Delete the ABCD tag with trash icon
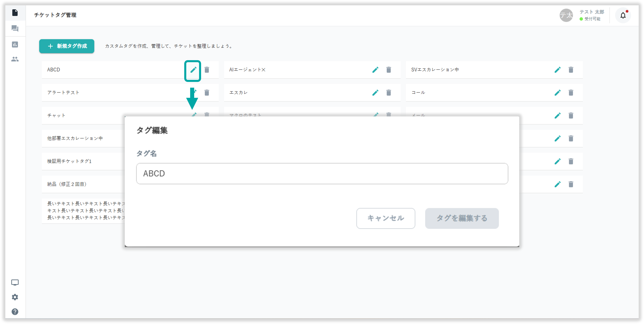Viewport: 644px width, 324px height. click(x=207, y=70)
